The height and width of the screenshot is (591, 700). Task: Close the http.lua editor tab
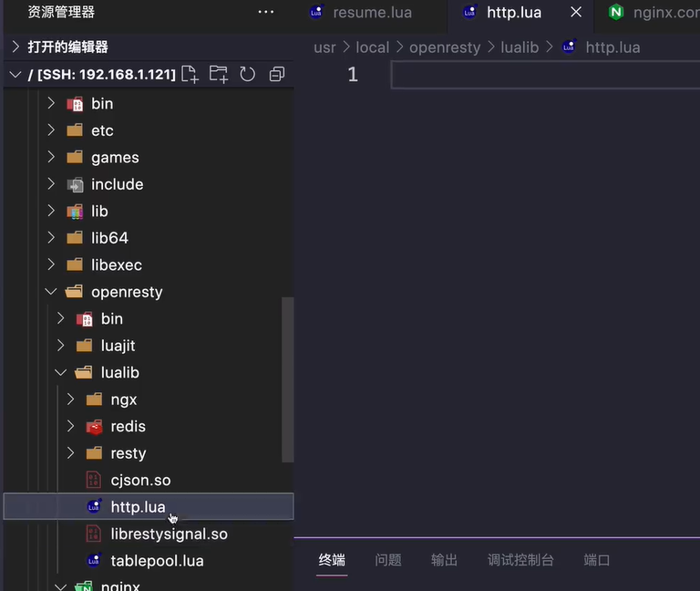tap(576, 12)
